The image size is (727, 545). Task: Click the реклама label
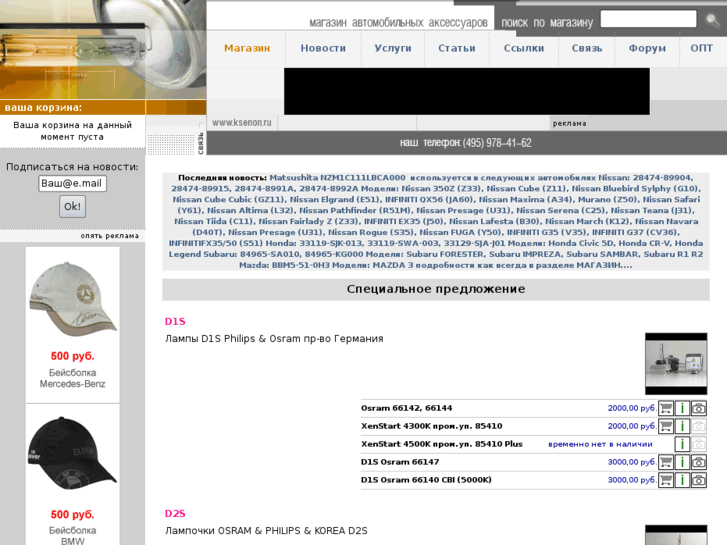[x=569, y=123]
